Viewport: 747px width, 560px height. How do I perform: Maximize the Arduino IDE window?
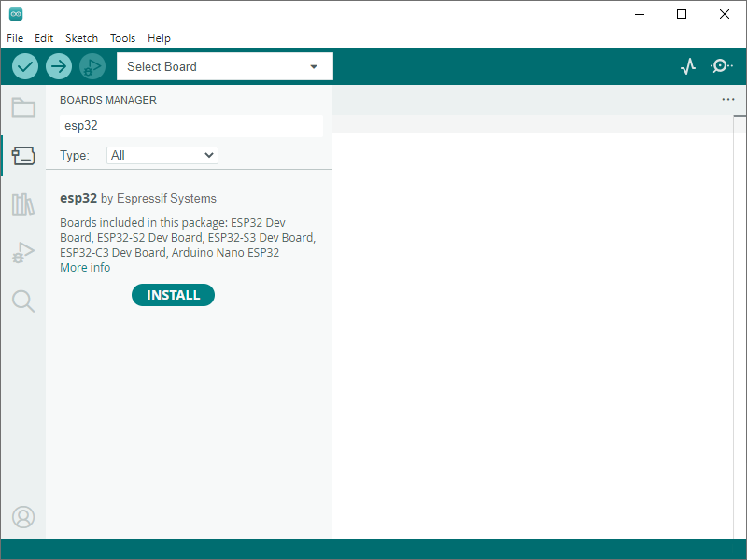click(682, 14)
